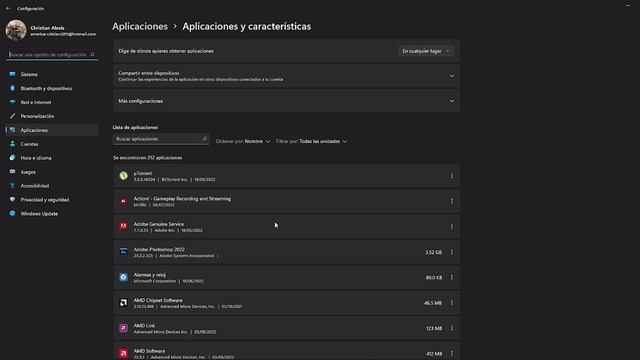Click the Alarmas y reloj icon
640x360 pixels.
coord(123,278)
